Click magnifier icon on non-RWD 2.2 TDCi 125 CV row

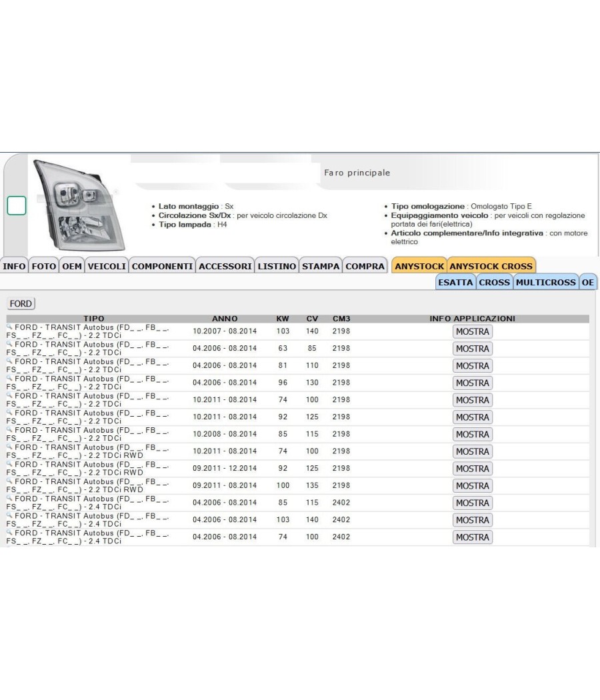point(9,412)
